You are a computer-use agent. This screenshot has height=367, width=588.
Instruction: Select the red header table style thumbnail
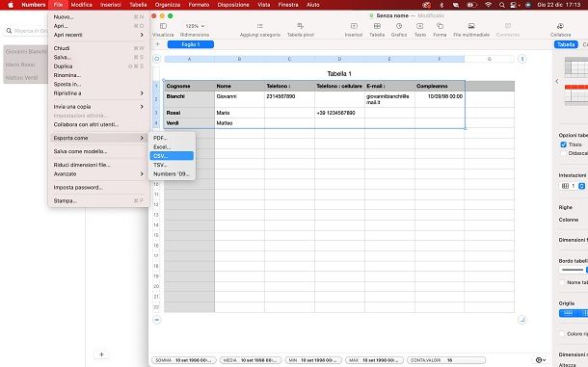(576, 94)
